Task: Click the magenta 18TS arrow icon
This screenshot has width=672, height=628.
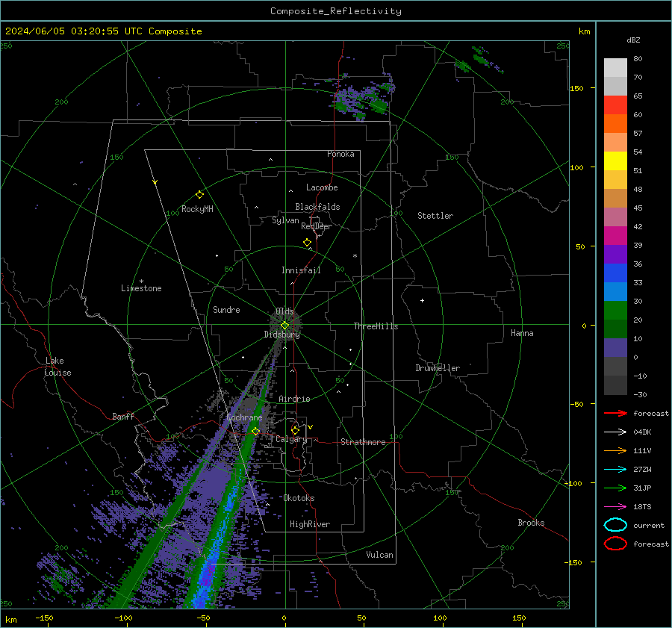Action: click(x=615, y=507)
